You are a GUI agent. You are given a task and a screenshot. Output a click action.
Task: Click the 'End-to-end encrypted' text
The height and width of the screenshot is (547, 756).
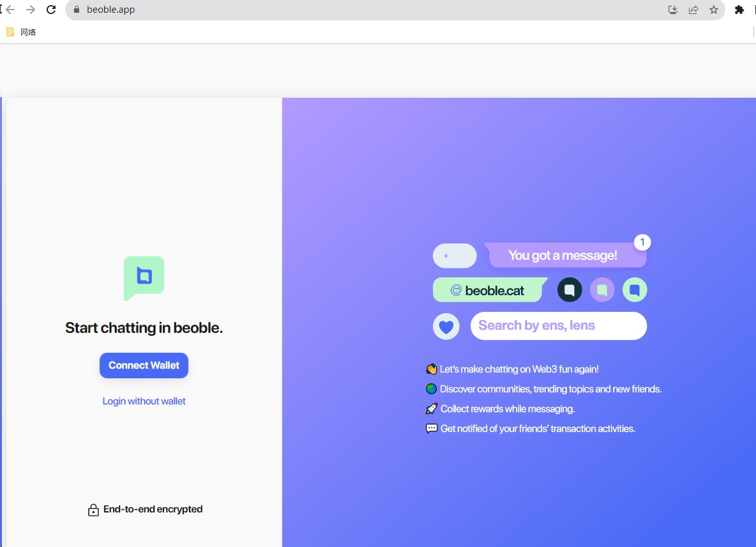point(153,509)
